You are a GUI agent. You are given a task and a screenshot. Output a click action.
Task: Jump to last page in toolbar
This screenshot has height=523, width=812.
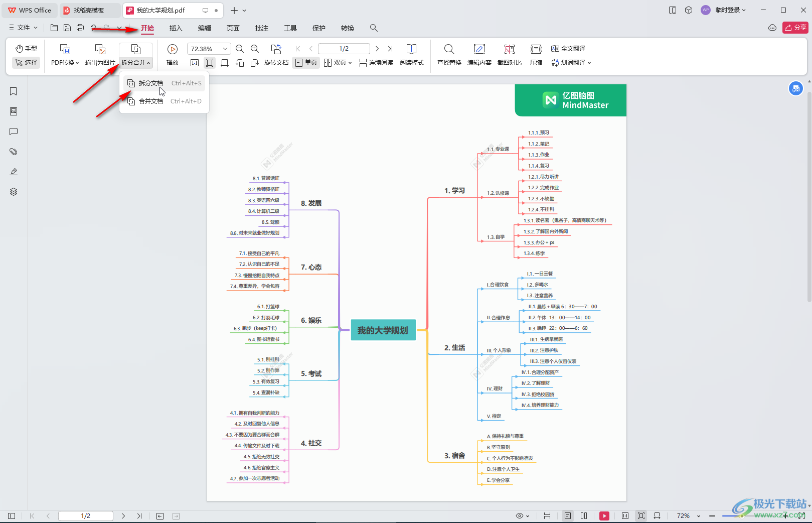coord(390,49)
